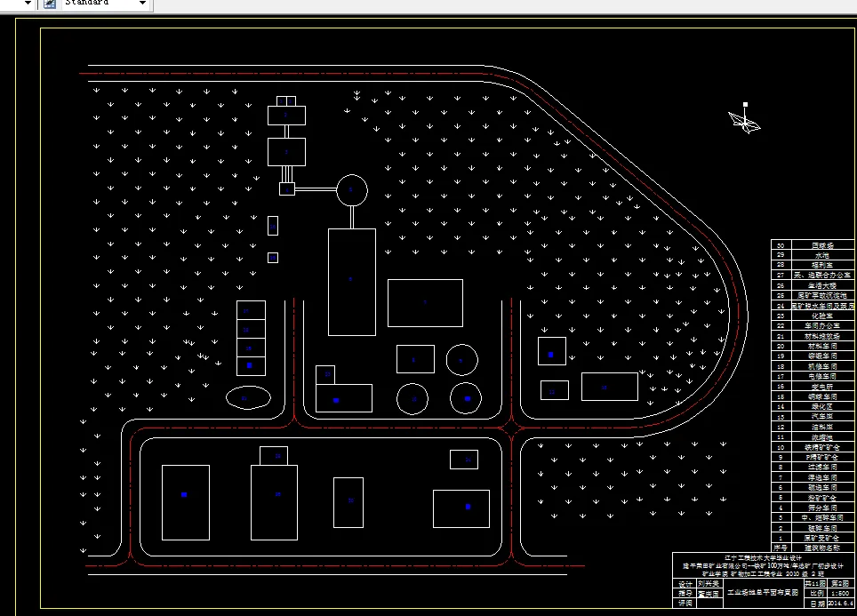Viewport: 857px width, 616px height.
Task: Click the '设计' label in title block
Action: pos(685,584)
